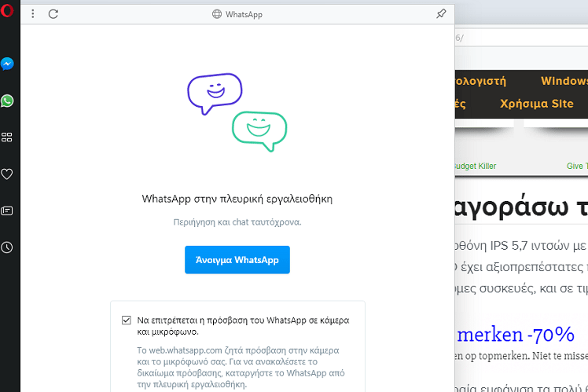Click the globe icon beside WhatsApp title

coord(217,14)
